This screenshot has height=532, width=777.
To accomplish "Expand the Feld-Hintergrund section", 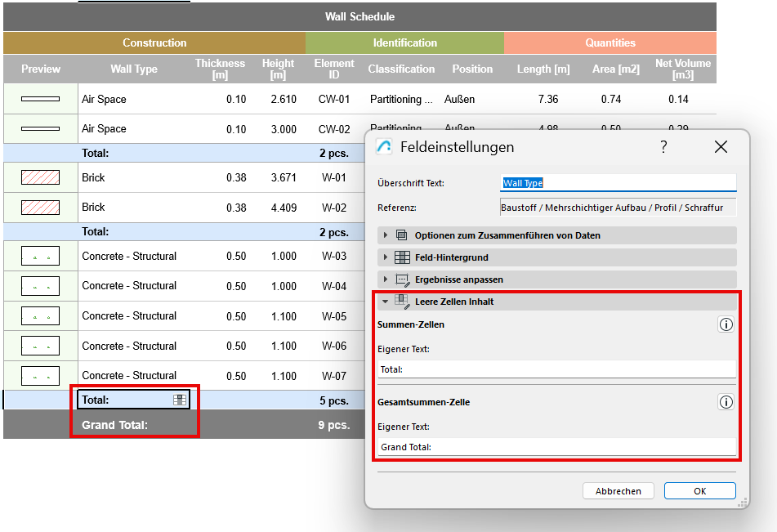I will (386, 257).
